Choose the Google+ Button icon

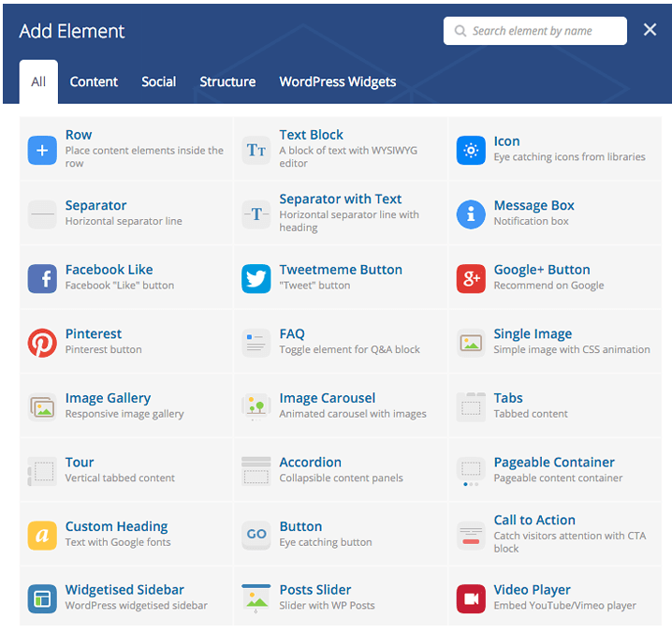471,278
